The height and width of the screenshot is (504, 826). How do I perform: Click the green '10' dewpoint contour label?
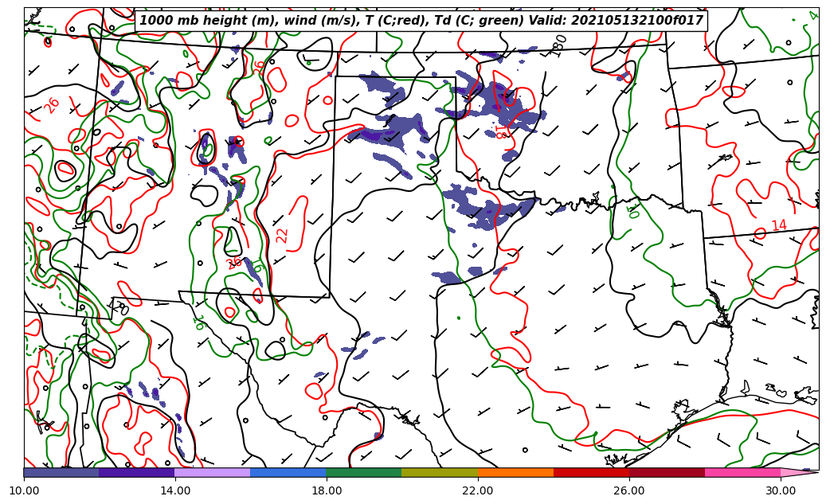tap(632, 211)
